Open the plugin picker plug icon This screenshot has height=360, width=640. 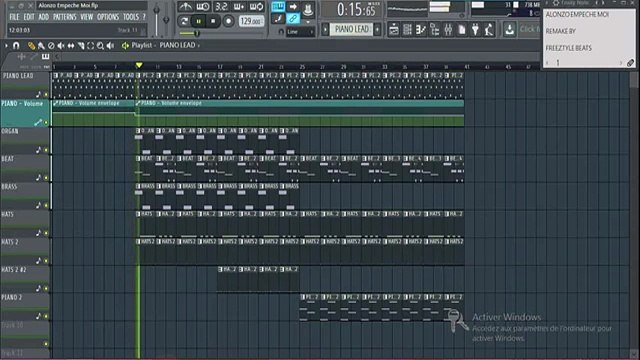tap(476, 29)
